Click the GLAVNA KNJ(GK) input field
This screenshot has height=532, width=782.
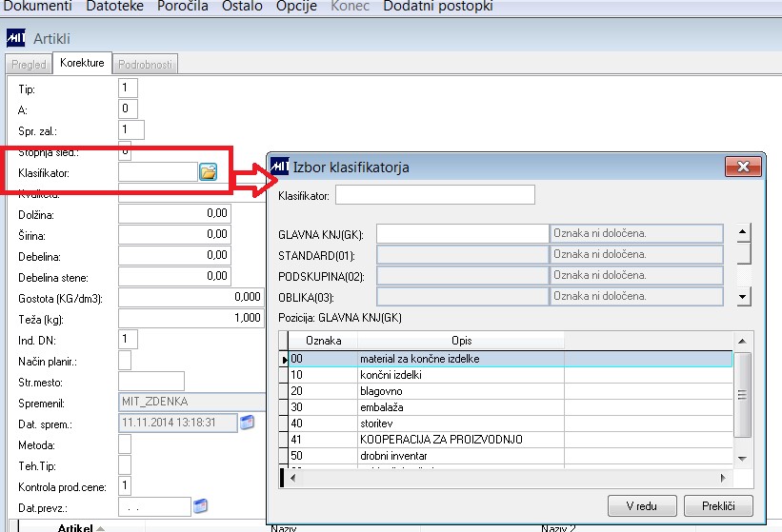462,233
